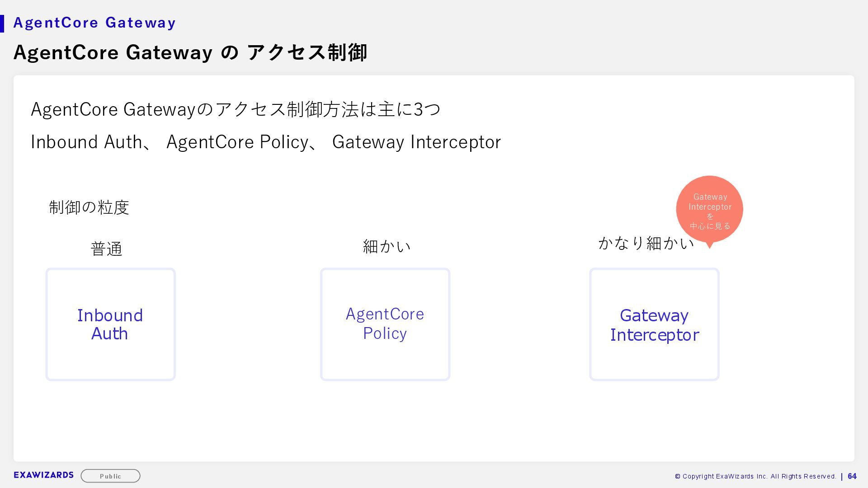Click the page number 64
Screen dimensions: 868x488
click(x=852, y=476)
